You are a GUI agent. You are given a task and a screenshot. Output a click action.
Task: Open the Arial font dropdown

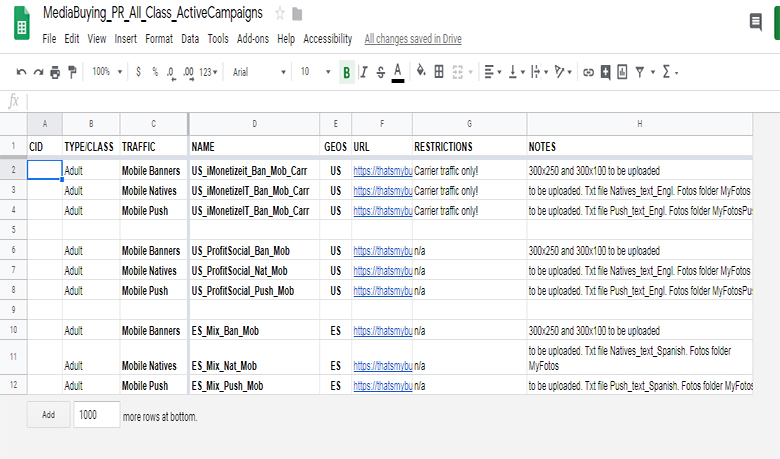(259, 73)
